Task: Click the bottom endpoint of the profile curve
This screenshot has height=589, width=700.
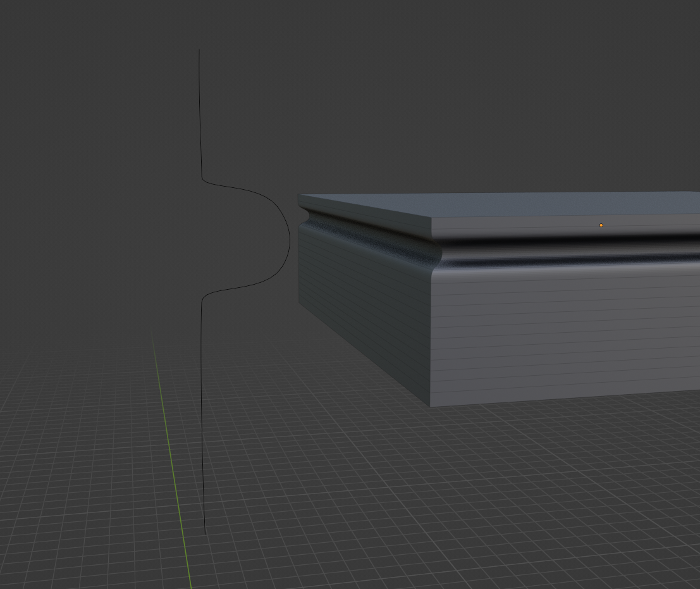Action: point(205,533)
